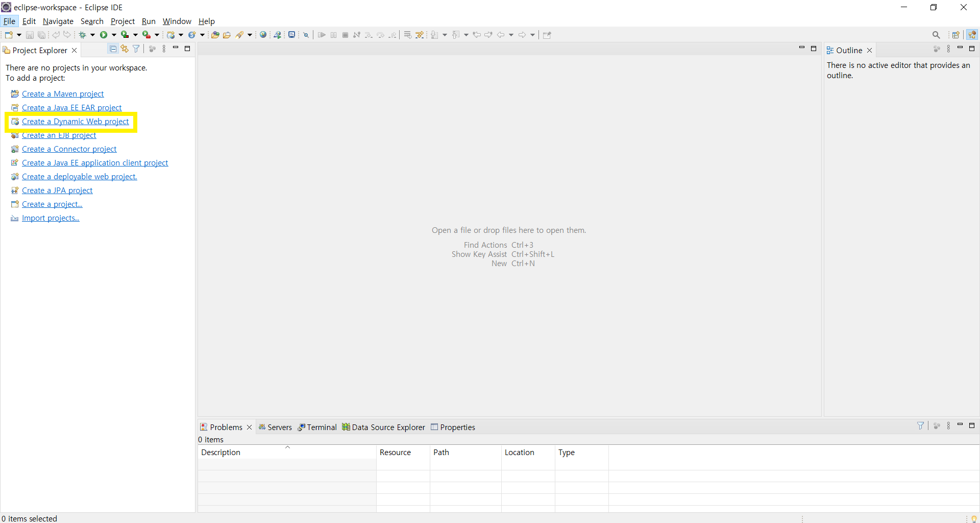This screenshot has width=980, height=523.
Task: Click the Debug bug icon
Action: pos(82,35)
